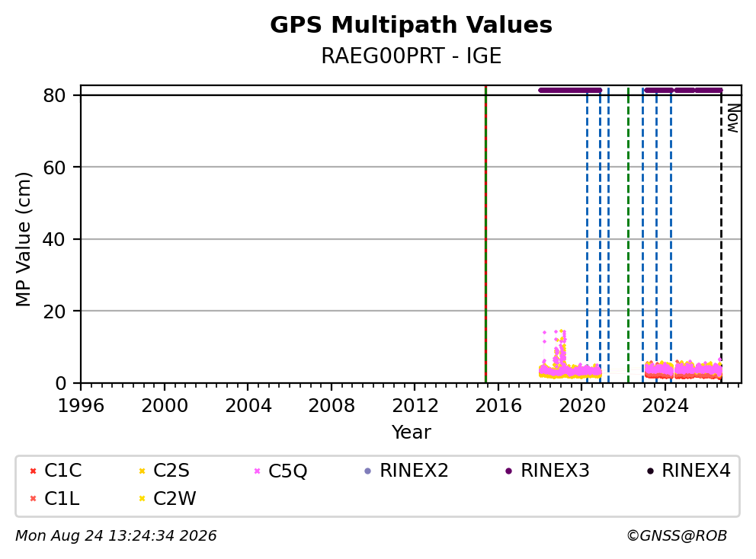
Task: Click the 2020 tick label on the x-axis
Action: pos(582,406)
